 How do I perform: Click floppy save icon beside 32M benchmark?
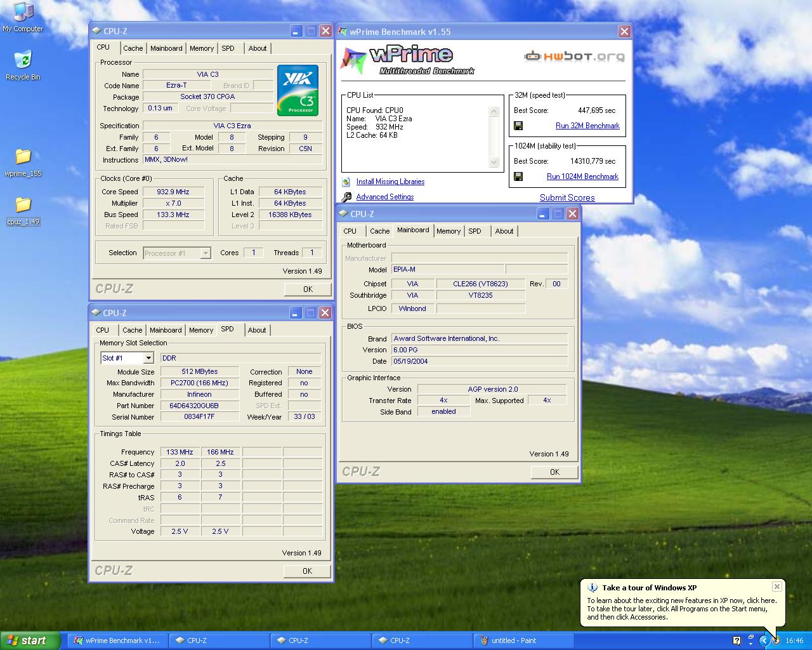[518, 126]
